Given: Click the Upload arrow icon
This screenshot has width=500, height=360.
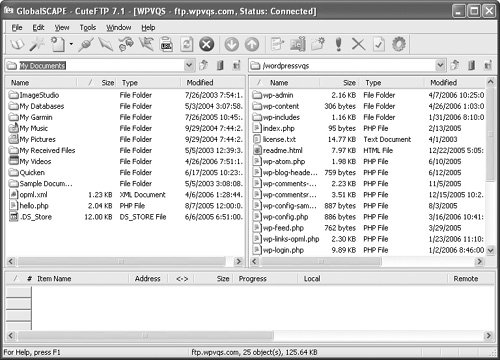Looking at the screenshot, I should click(x=252, y=44).
